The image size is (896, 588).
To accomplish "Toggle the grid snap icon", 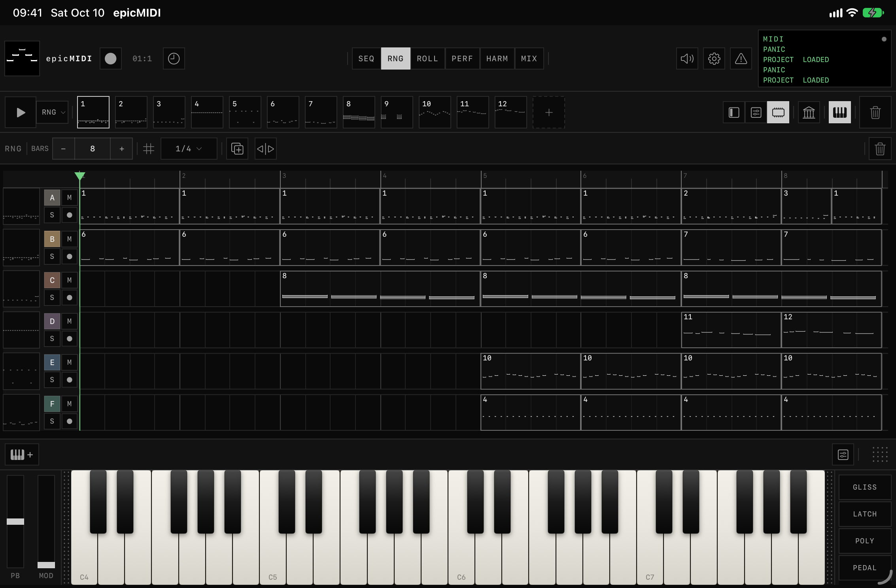I will [x=149, y=149].
